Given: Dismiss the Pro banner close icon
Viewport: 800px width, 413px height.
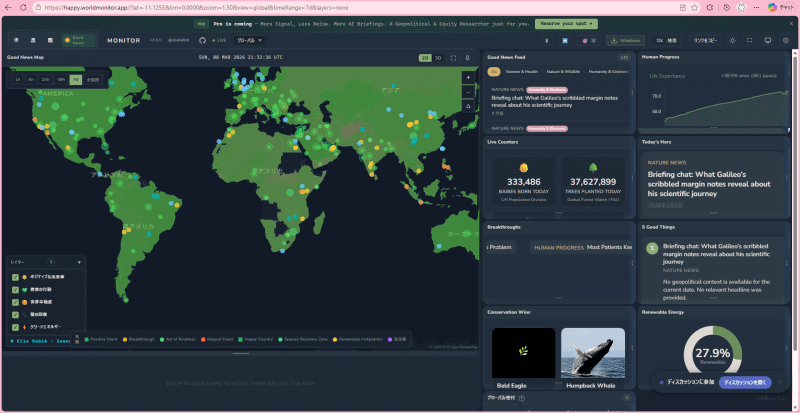Looking at the screenshot, I should pyautogui.click(x=791, y=23).
